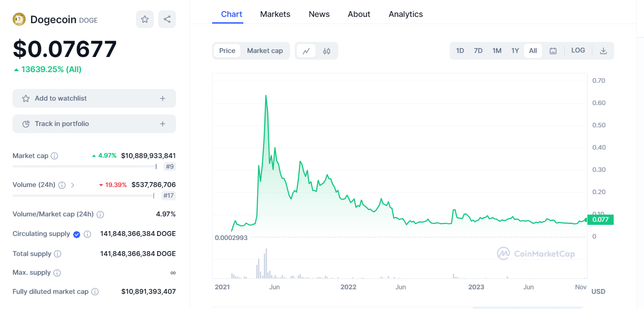Expand Track in portfolio plus sign

pos(163,124)
